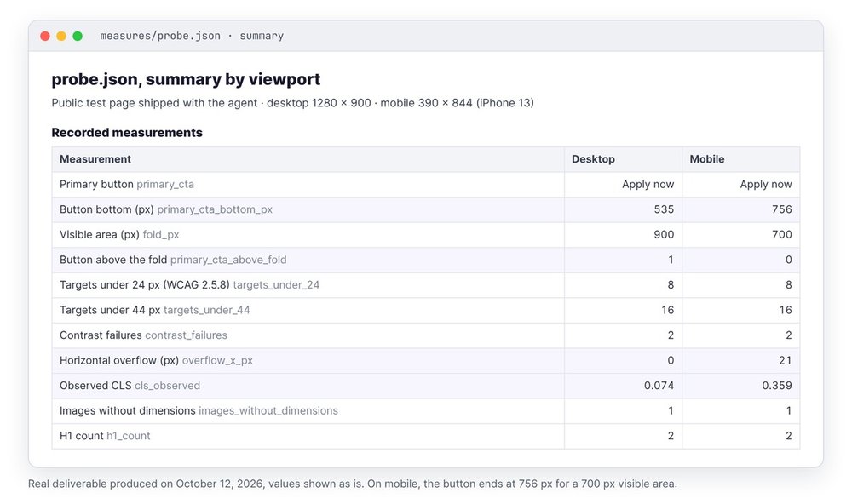Select the 'Images without dimensions' row label
The image size is (852, 504).
[x=128, y=410]
